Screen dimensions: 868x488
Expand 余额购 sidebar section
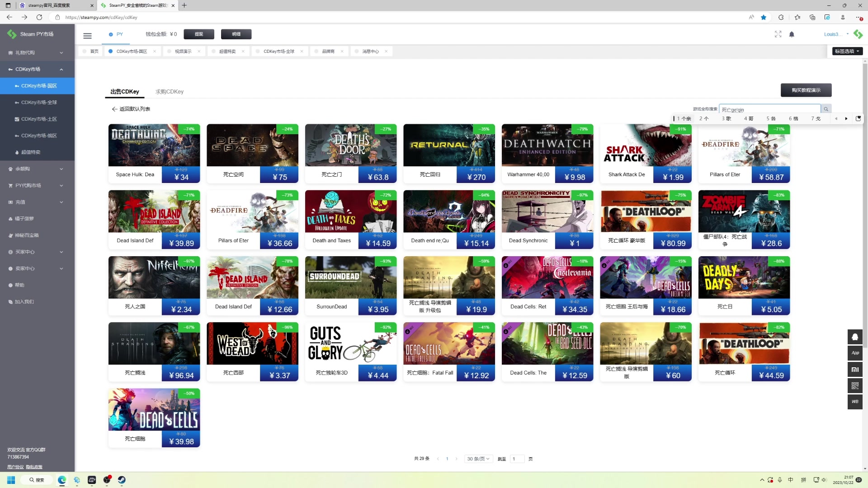click(x=37, y=169)
